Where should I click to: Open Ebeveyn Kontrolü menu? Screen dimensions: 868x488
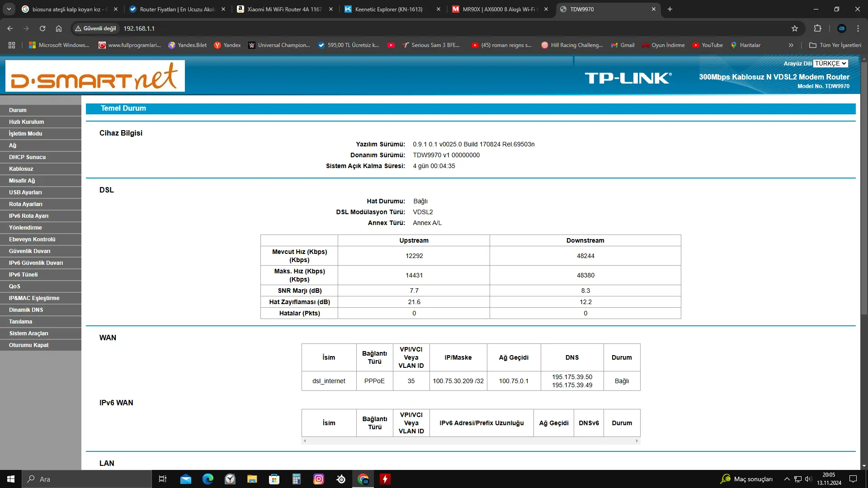(x=41, y=239)
